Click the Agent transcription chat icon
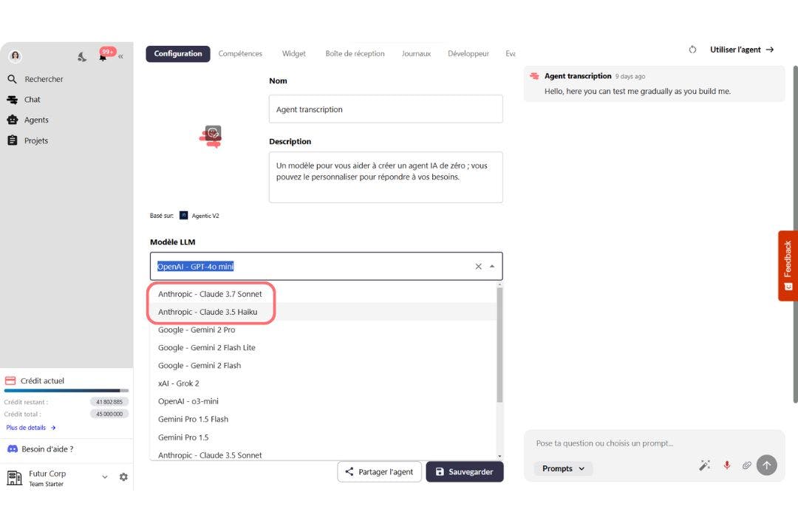 (x=534, y=76)
